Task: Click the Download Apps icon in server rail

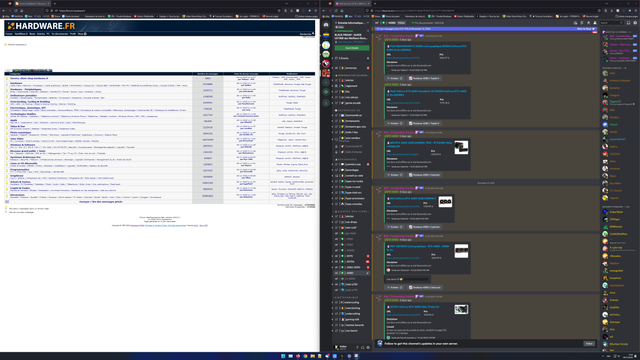Action: (326, 103)
